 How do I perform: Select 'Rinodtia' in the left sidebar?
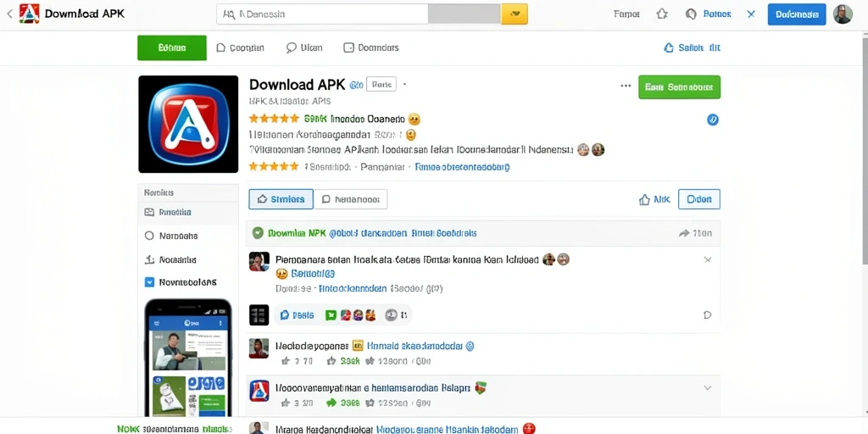point(188,212)
